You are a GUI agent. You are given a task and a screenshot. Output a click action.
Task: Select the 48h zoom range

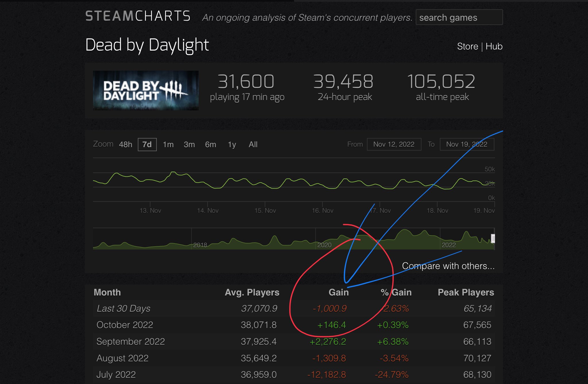[125, 145]
